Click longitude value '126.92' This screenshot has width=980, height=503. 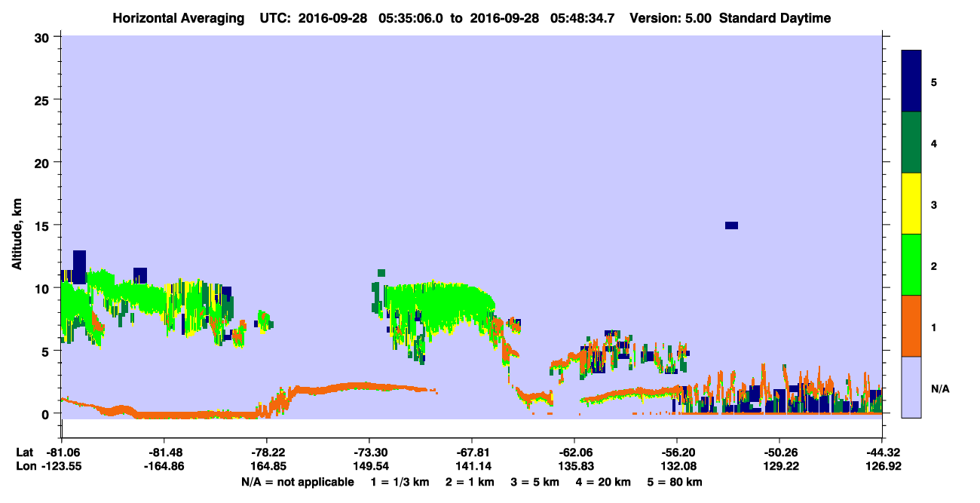(882, 467)
